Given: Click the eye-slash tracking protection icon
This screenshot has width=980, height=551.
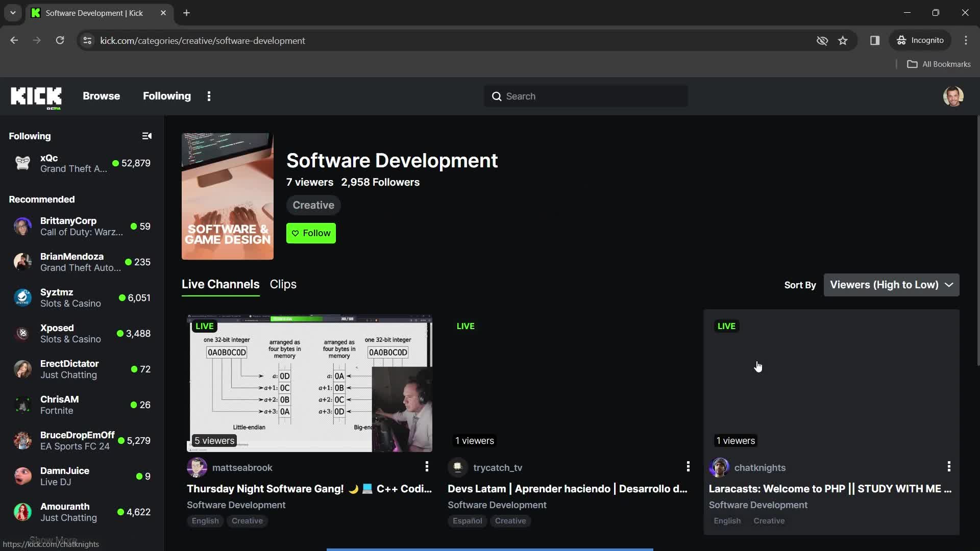Looking at the screenshot, I should point(822,41).
